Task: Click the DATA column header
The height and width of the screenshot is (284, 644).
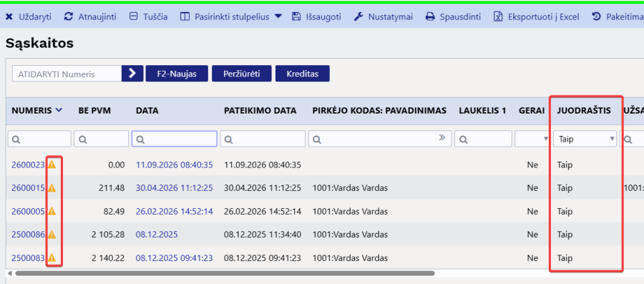Action: coord(147,110)
